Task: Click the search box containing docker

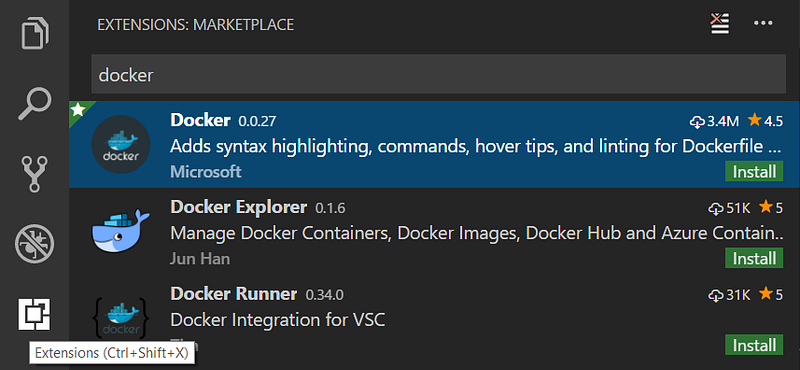Action: coord(438,75)
